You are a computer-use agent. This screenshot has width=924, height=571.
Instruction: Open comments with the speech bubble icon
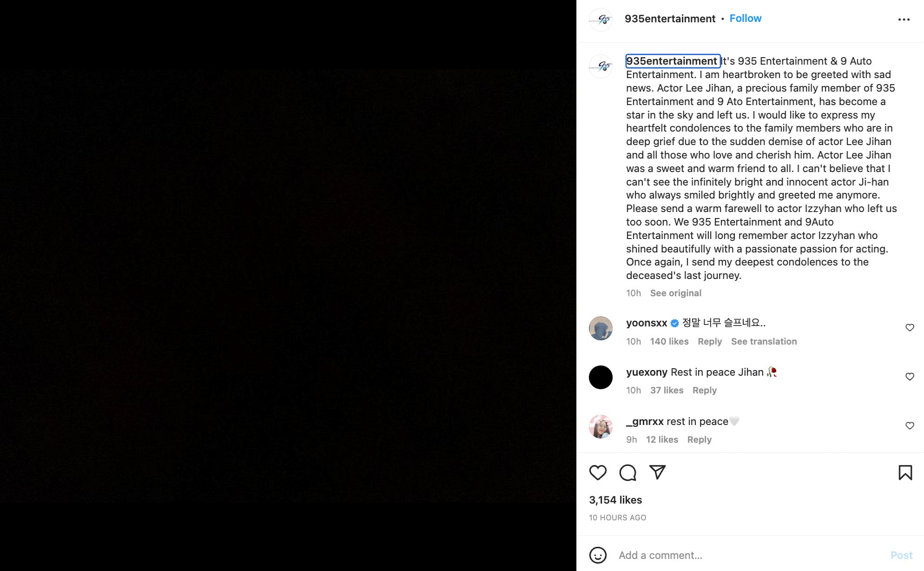coord(627,472)
